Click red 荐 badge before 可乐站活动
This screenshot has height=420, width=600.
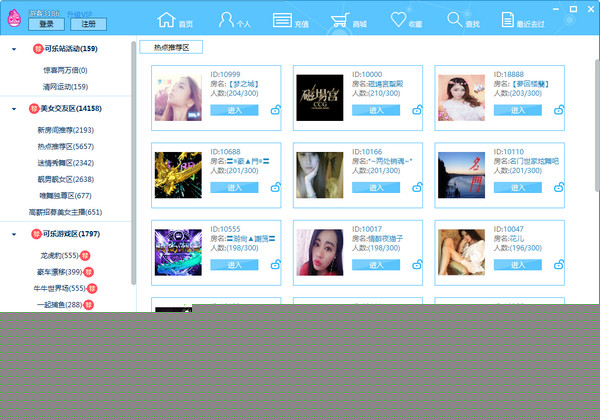38,49
